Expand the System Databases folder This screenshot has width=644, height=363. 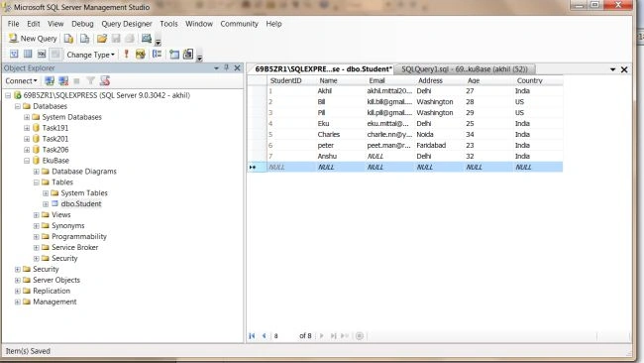(27, 117)
